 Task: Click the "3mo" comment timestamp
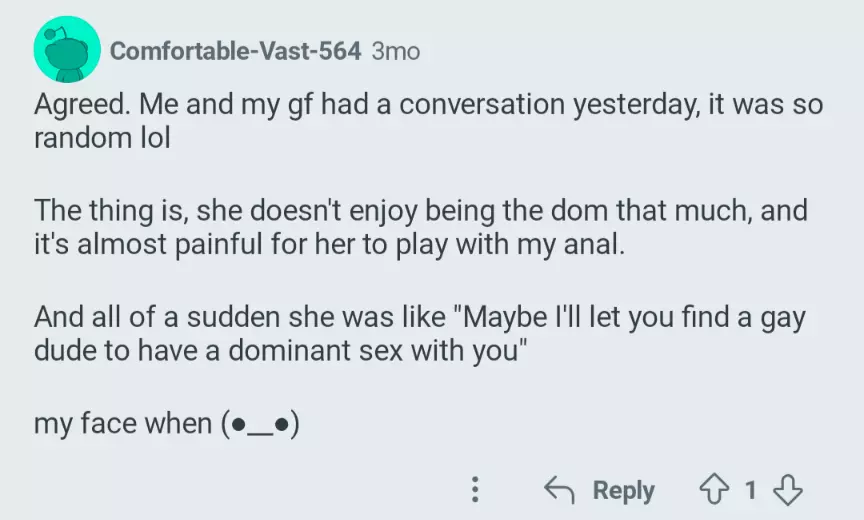[395, 51]
